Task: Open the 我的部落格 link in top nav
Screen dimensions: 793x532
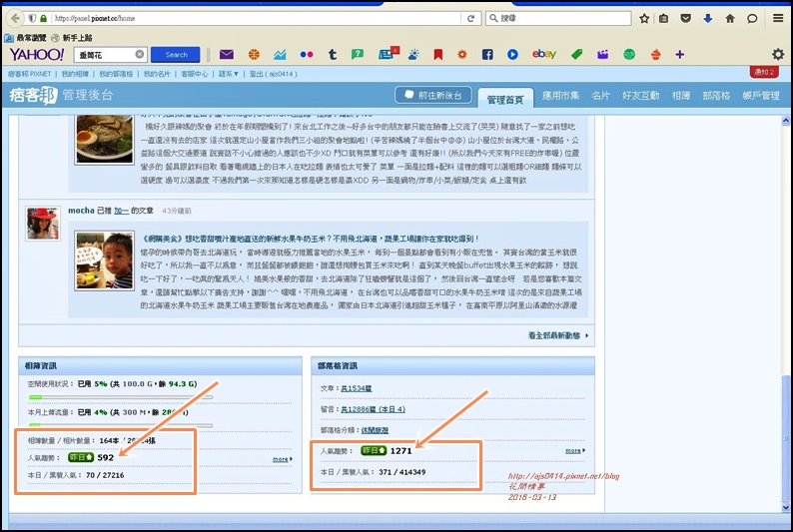Action: pos(116,74)
